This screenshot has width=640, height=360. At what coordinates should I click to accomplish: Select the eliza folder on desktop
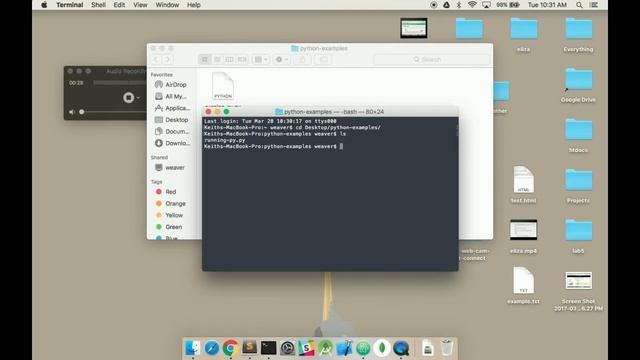click(524, 35)
